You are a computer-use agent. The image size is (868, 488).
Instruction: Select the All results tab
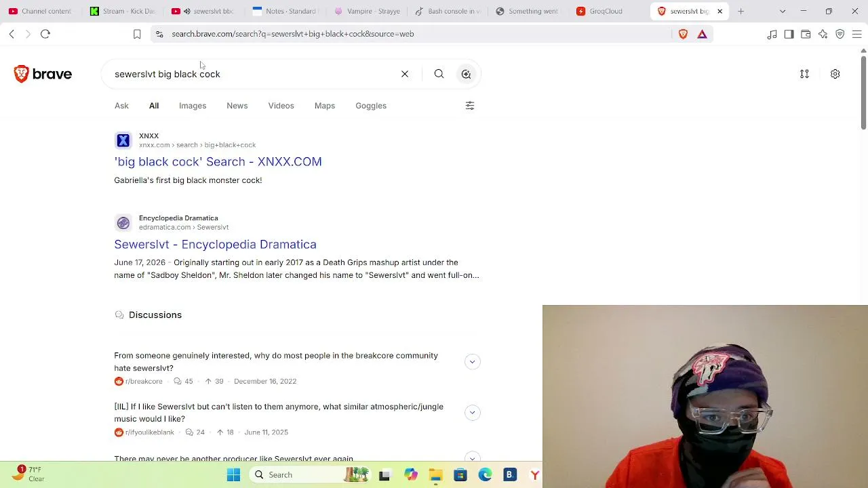click(x=154, y=106)
